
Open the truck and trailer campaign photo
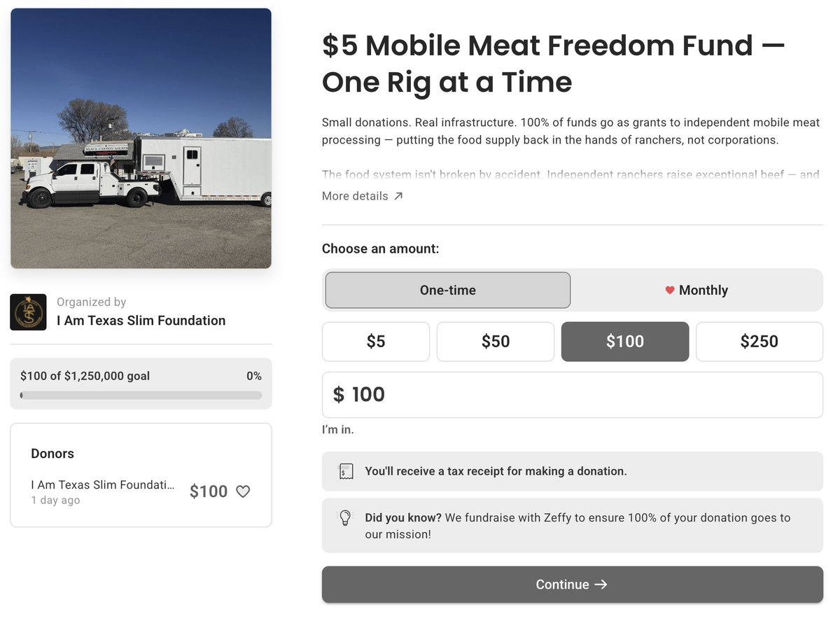pyautogui.click(x=141, y=138)
